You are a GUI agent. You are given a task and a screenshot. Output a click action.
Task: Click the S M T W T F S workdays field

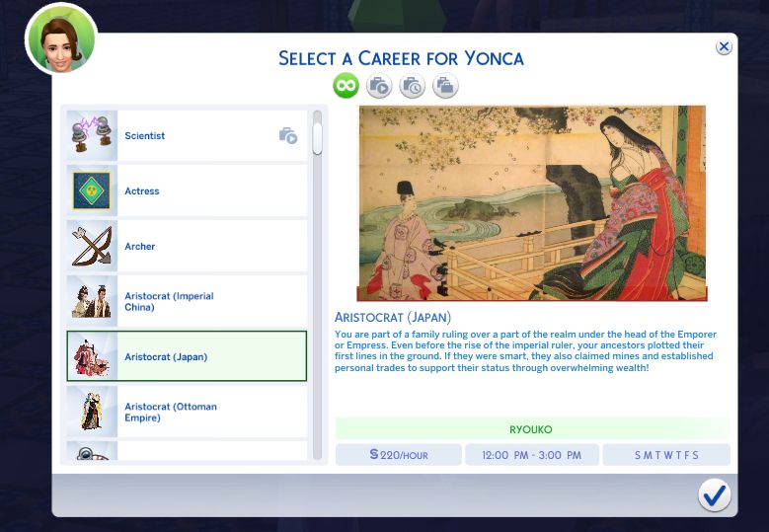point(666,455)
